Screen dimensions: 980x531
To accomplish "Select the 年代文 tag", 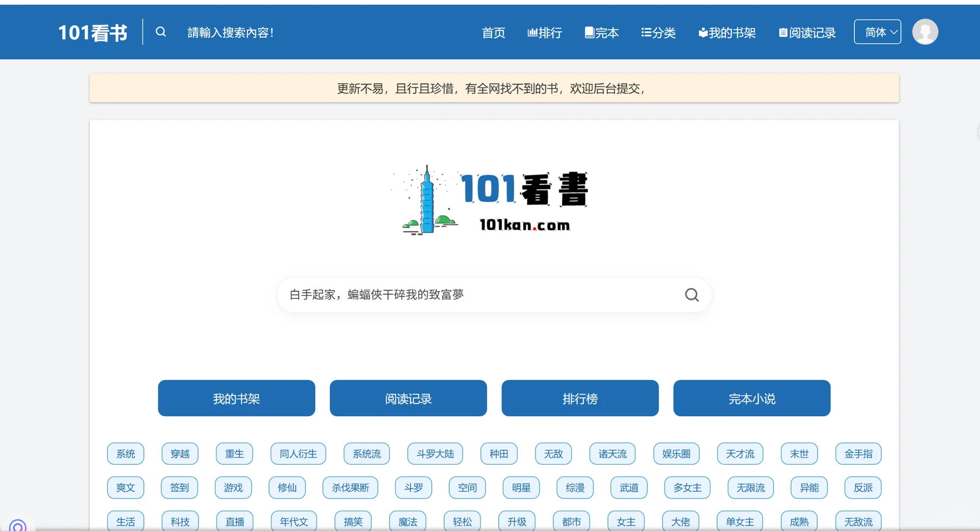I will point(294,521).
